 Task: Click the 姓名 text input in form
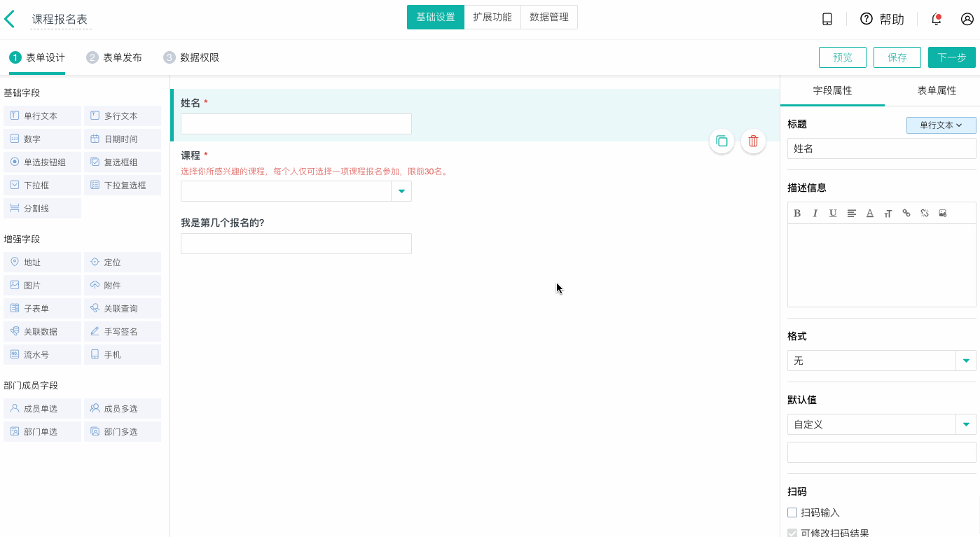[296, 124]
